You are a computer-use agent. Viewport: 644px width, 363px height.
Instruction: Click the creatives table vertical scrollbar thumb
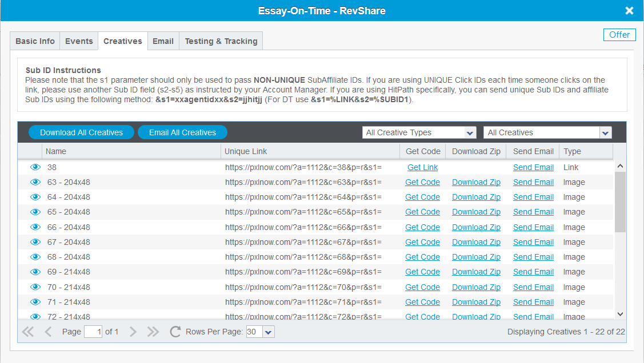[620, 202]
